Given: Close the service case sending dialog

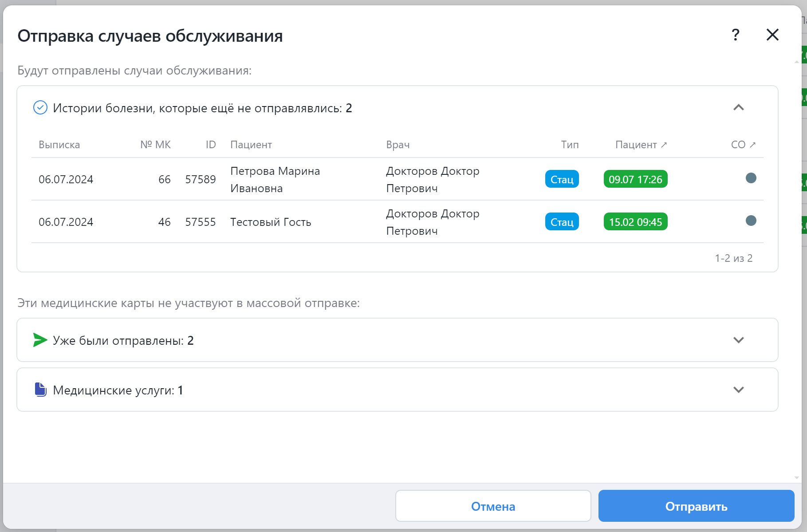Looking at the screenshot, I should point(772,35).
